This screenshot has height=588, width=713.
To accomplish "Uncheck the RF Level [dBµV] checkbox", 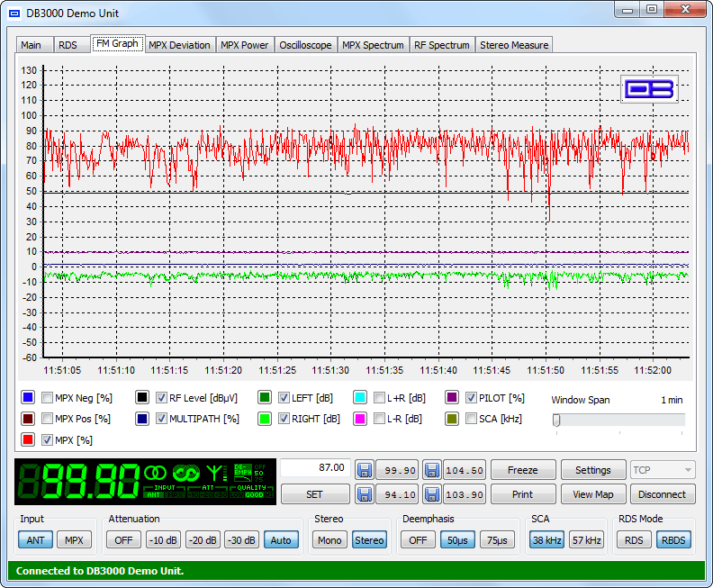I will point(161,397).
